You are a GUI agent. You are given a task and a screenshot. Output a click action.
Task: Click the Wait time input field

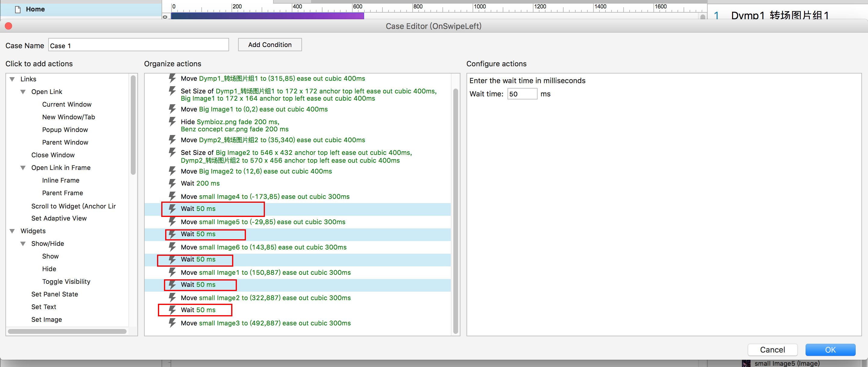[522, 94]
